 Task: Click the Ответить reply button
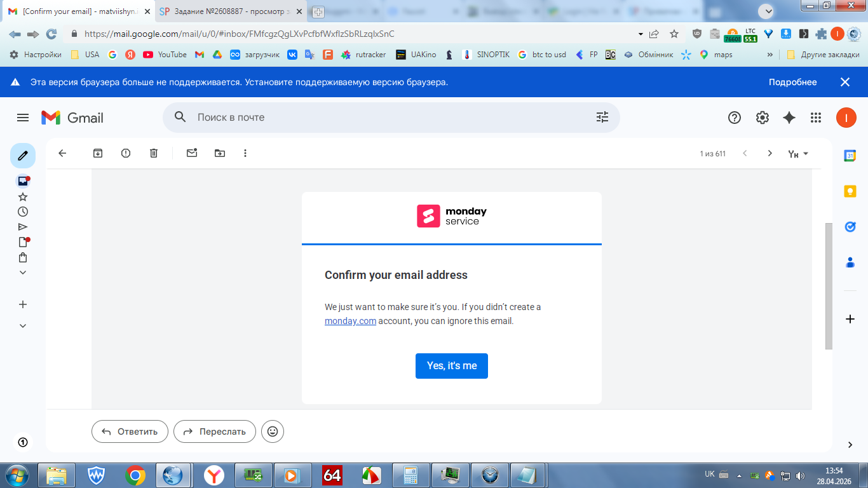point(130,431)
